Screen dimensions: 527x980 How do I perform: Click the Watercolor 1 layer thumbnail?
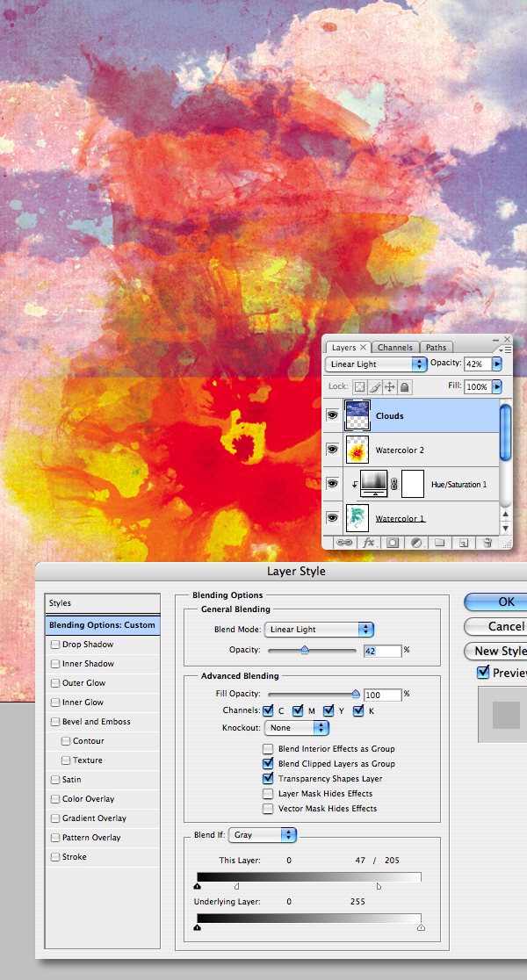click(357, 518)
